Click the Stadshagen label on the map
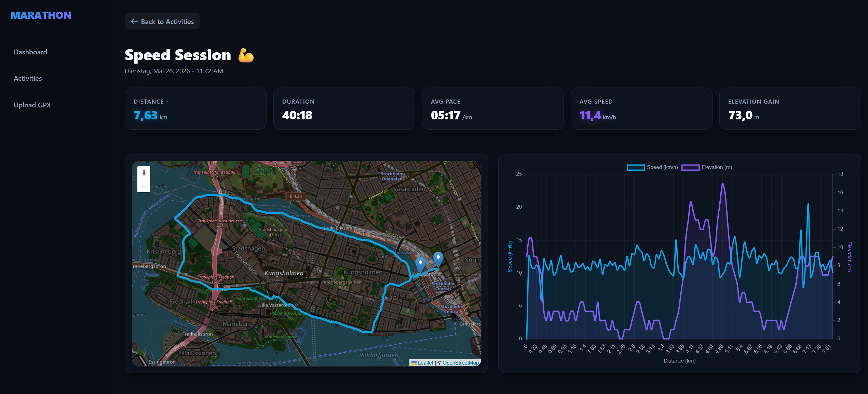868x394 pixels. tap(248, 248)
